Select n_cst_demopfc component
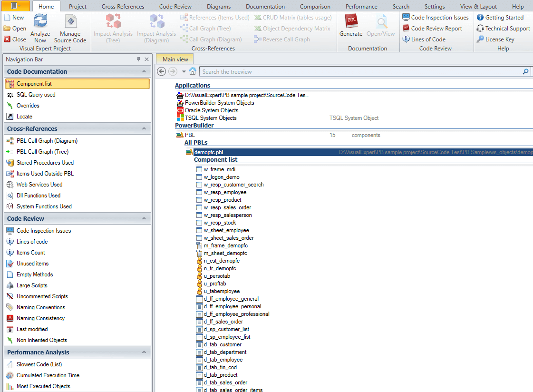 point(222,261)
